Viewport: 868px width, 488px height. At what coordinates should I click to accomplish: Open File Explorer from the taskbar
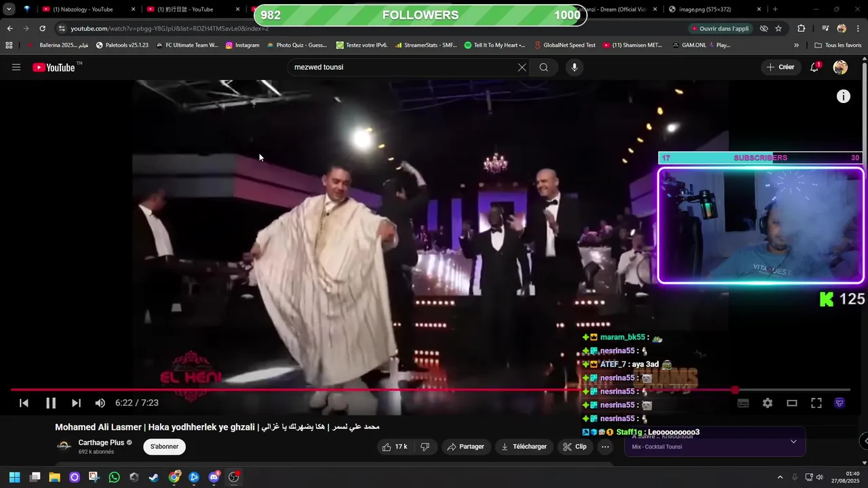click(x=54, y=477)
